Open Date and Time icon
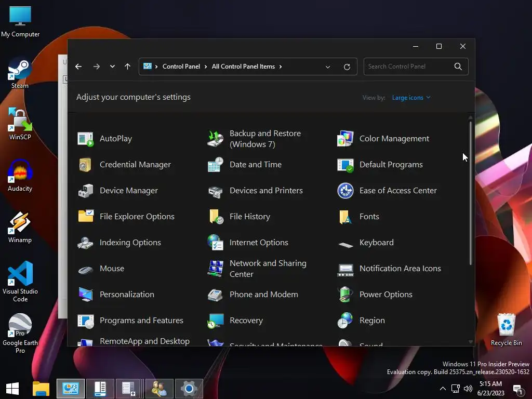Image resolution: width=532 pixels, height=399 pixels. 216,165
